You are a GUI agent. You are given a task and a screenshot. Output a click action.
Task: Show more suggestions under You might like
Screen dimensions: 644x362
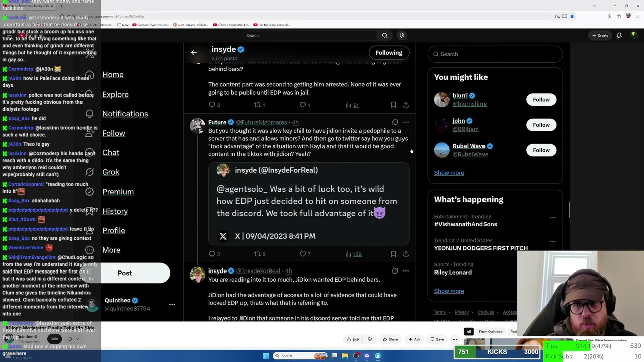tap(449, 173)
